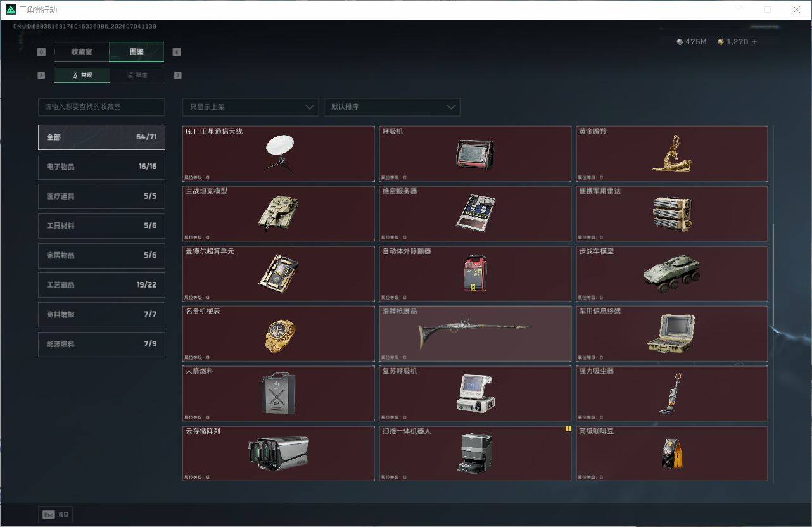Expand the 只显示上架 filter dropdown
The width and height of the screenshot is (812, 527).
click(x=250, y=107)
